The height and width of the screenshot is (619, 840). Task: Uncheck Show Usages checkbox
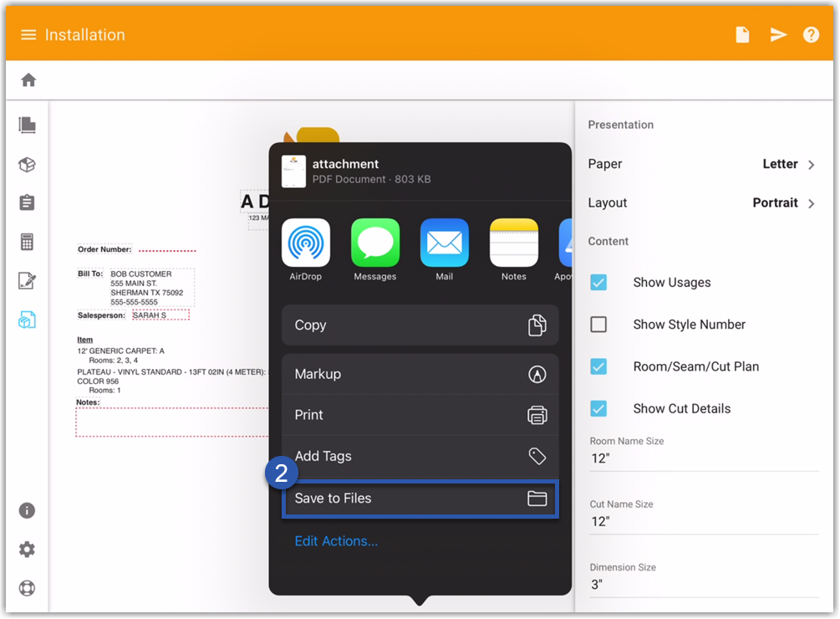598,283
